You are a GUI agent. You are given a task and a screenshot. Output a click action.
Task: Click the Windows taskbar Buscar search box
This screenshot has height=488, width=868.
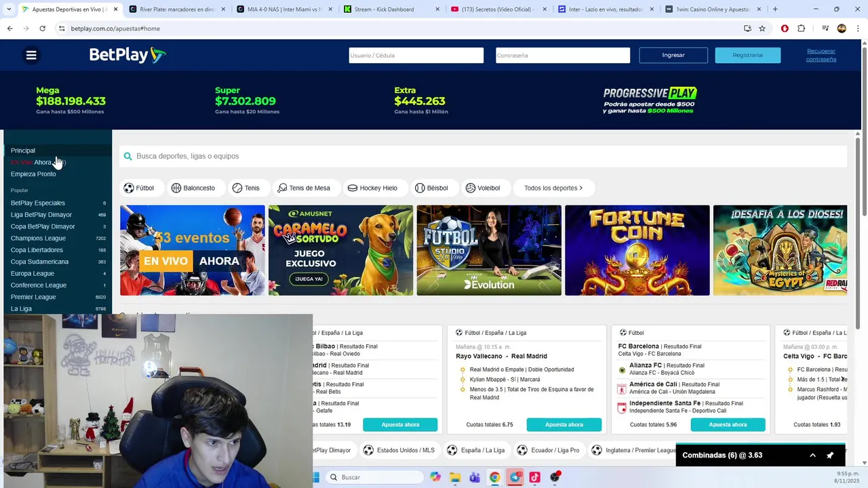(375, 477)
